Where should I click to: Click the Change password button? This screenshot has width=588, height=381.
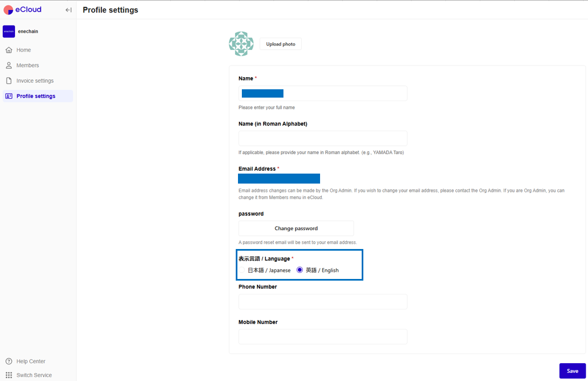(x=296, y=228)
